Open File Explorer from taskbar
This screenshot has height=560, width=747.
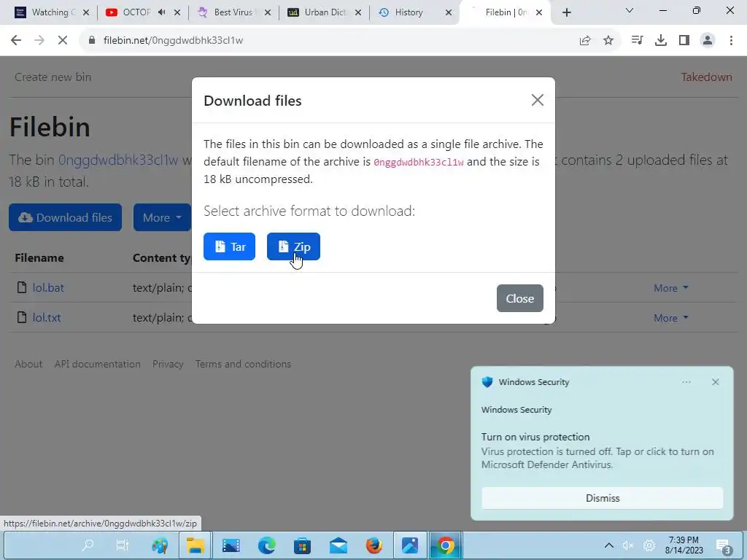[x=196, y=545]
